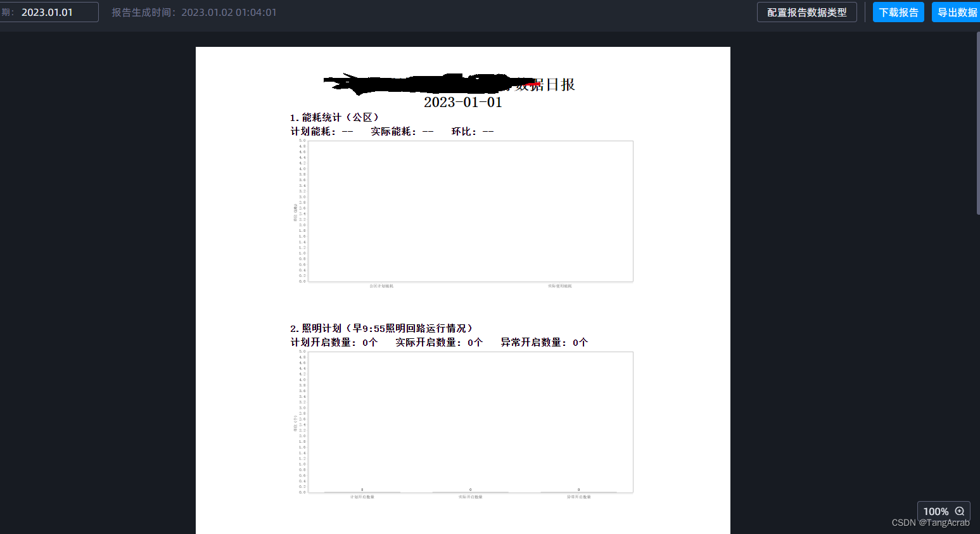980x534 pixels.
Task: Click 配置报告数据类型 button
Action: point(806,12)
